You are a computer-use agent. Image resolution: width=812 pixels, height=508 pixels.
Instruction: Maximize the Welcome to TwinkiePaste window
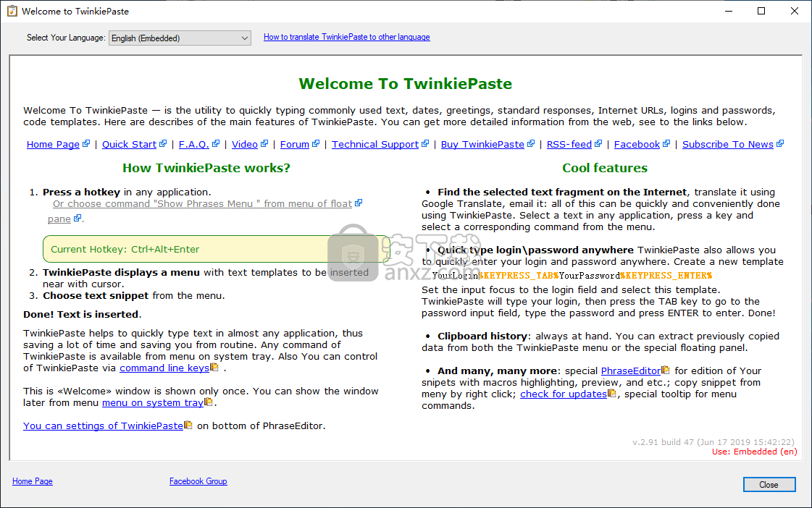coord(761,11)
